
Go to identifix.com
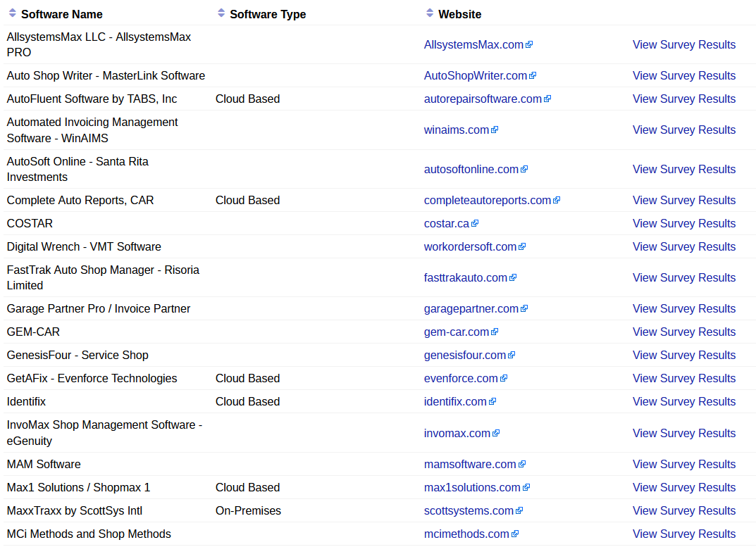(x=455, y=401)
